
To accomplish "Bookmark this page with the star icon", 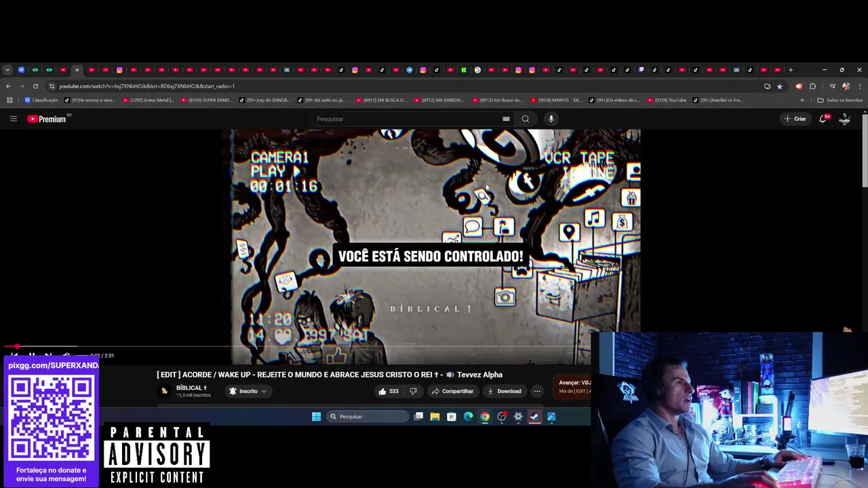I will [x=779, y=86].
